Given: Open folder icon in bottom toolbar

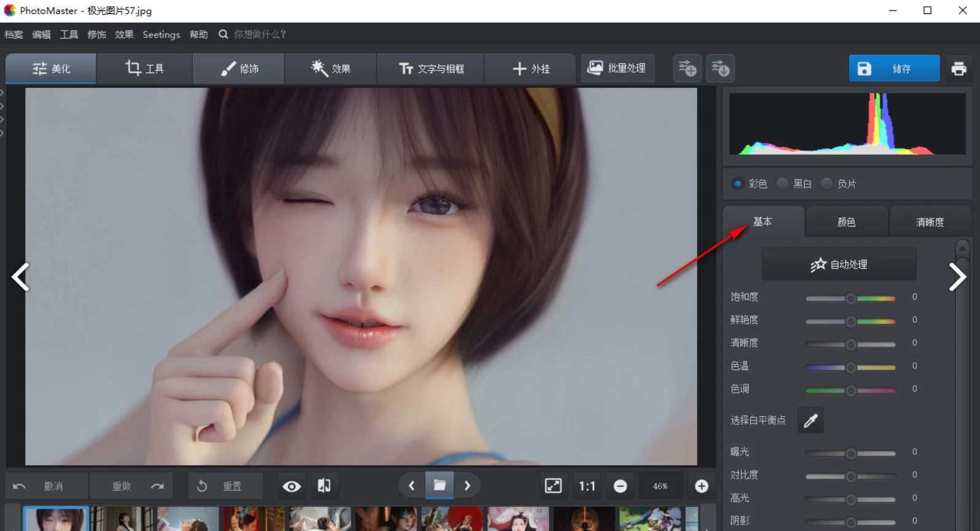Looking at the screenshot, I should (x=440, y=486).
